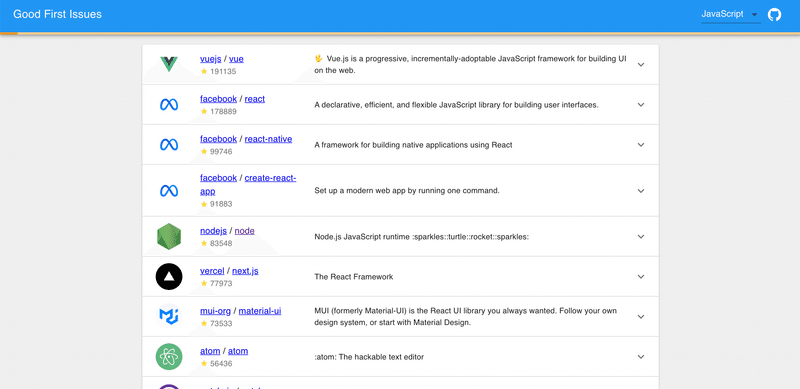Open the material-ui repository link
800x389 pixels.
coord(260,311)
